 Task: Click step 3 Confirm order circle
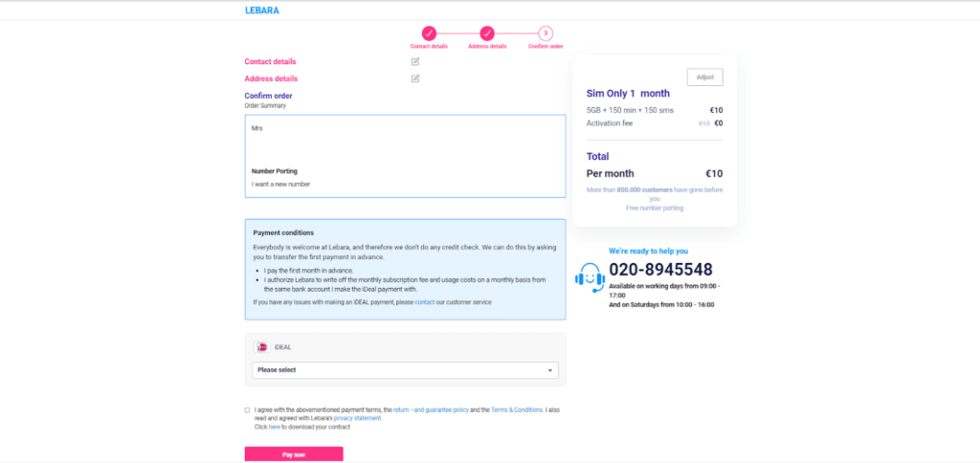pyautogui.click(x=545, y=33)
